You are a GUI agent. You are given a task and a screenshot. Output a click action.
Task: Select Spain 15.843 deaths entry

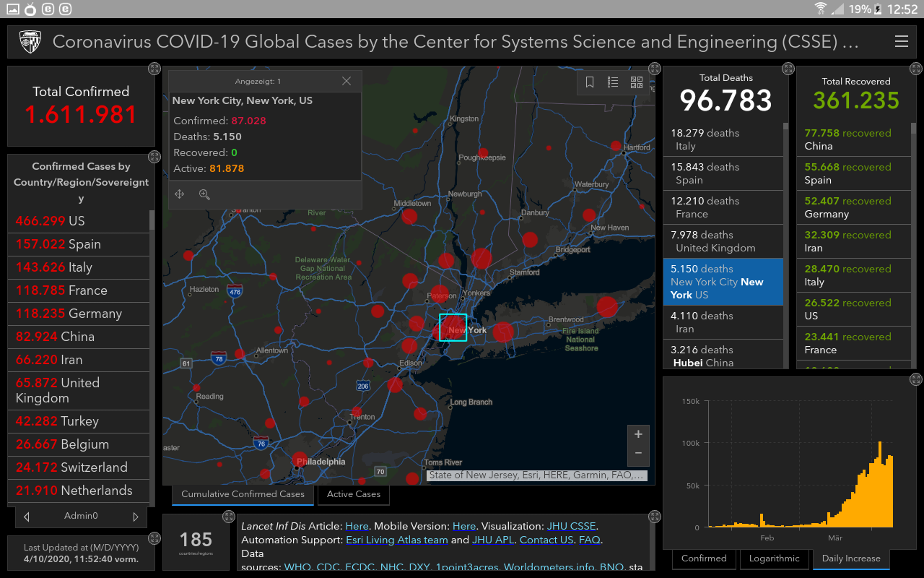tap(723, 173)
